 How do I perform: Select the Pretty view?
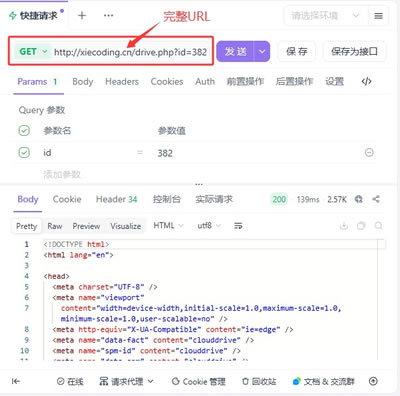pos(26,226)
